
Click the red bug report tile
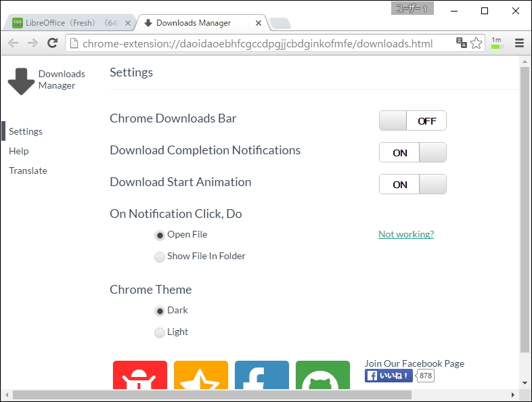(140, 375)
